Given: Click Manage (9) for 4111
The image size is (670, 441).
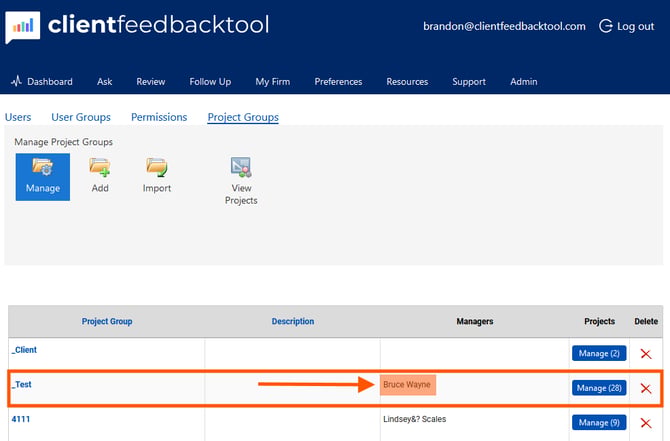Looking at the screenshot, I should tap(599, 423).
